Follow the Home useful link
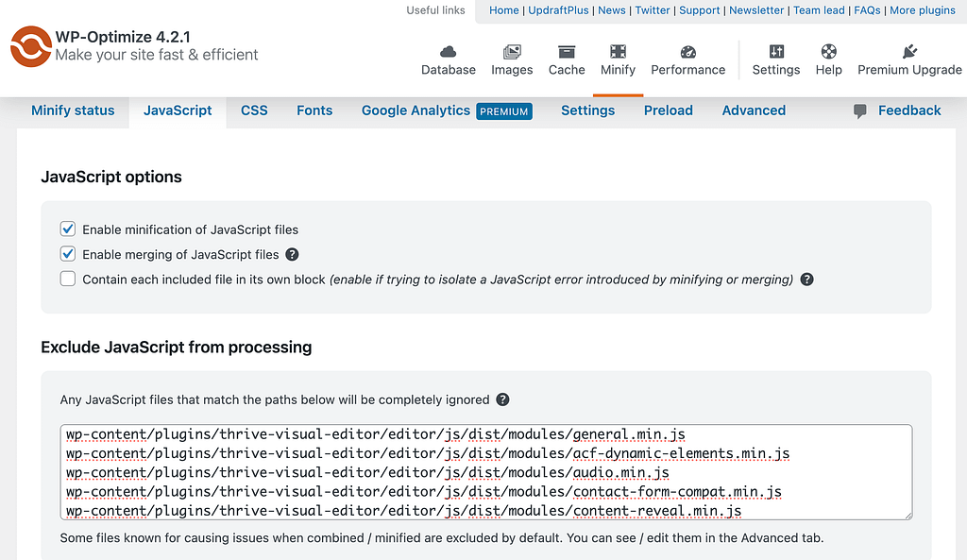 pyautogui.click(x=504, y=10)
